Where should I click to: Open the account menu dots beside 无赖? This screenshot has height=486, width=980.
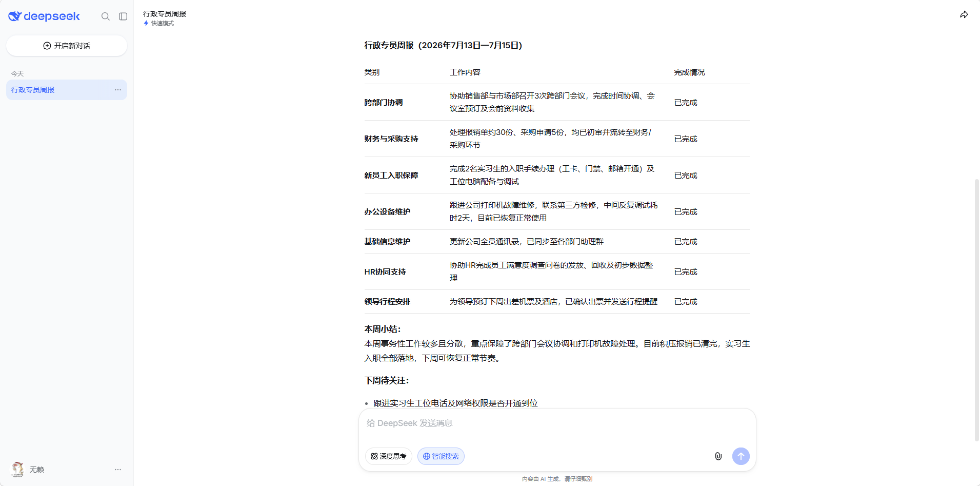pyautogui.click(x=118, y=470)
